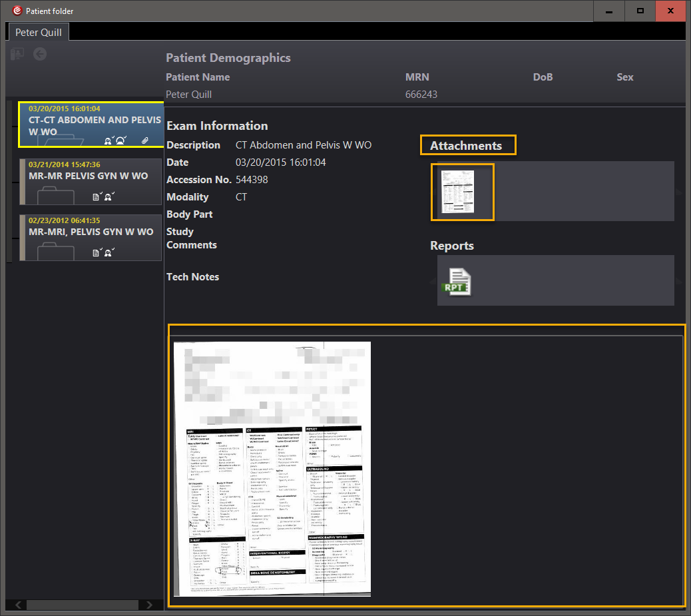Screen dimensions: 691x616
Task: Open the attachment thumbnail under Attachments
Action: [462, 192]
